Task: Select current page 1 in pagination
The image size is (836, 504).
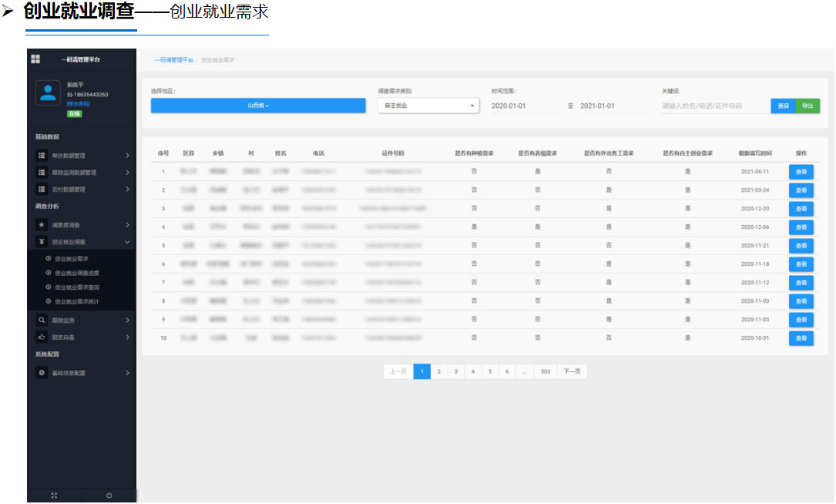Action: click(x=421, y=371)
